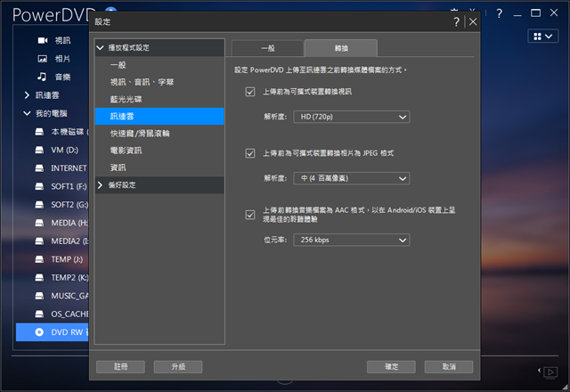Click the 升級 button
This screenshot has height=392, width=570.
(x=178, y=366)
